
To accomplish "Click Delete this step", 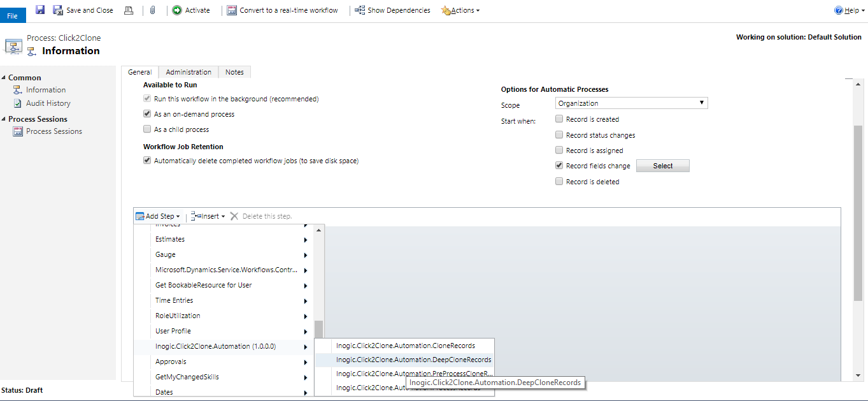I will coord(261,216).
